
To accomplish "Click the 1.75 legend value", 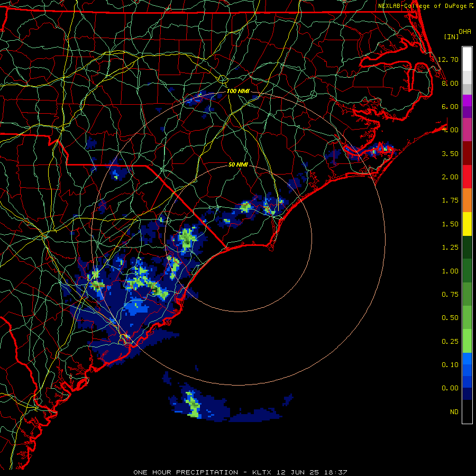I will [x=450, y=200].
